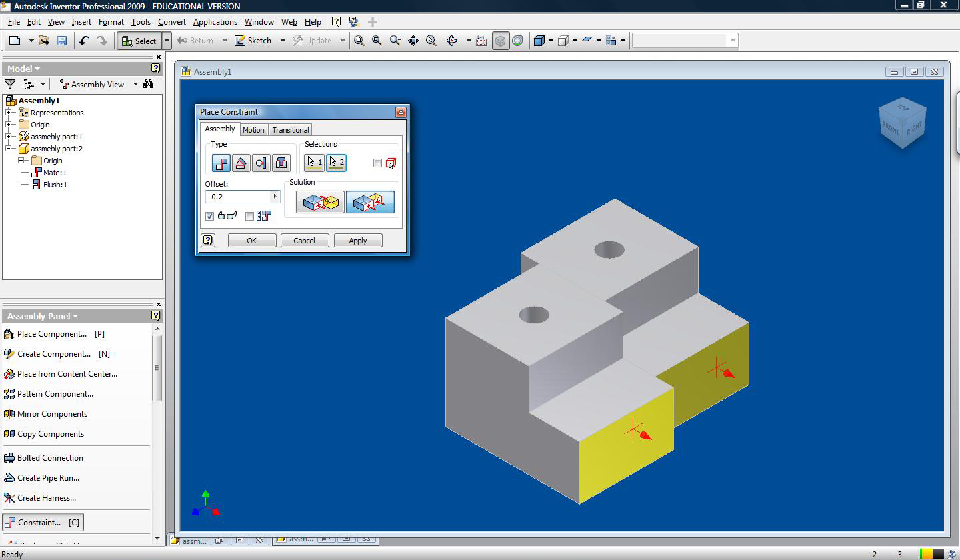The height and width of the screenshot is (560, 960).
Task: Click the New document icon
Action: pos(15,41)
